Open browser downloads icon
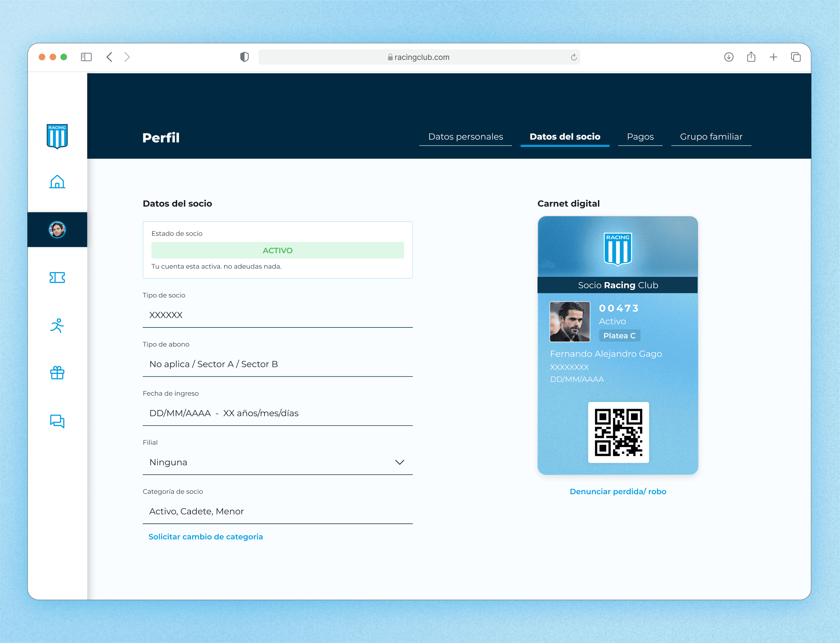The height and width of the screenshot is (643, 840). tap(728, 57)
